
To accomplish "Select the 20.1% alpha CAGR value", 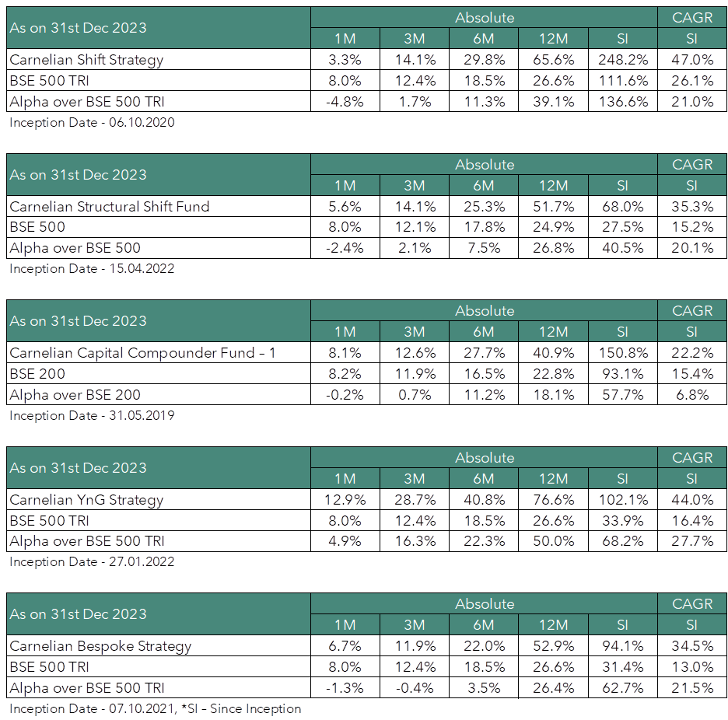I will coord(692,248).
